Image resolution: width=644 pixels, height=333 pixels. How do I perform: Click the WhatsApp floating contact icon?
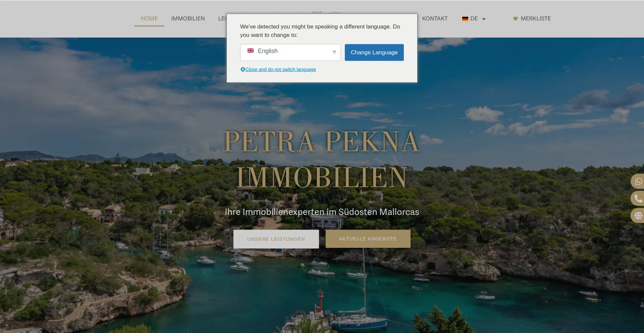tap(638, 181)
